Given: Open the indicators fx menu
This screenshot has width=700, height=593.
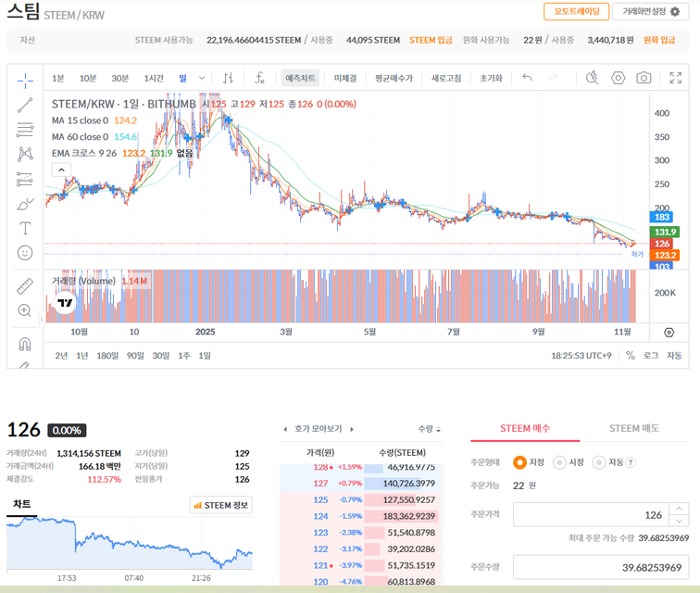Looking at the screenshot, I should 260,78.
